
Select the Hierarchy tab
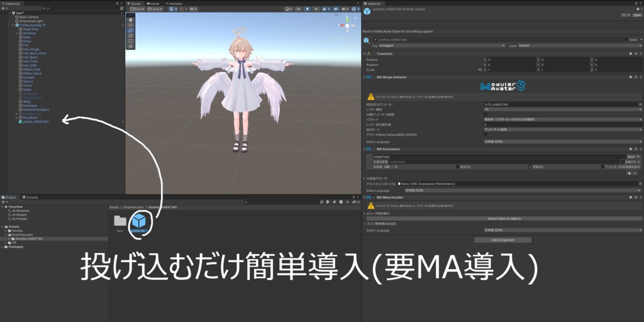pos(11,3)
